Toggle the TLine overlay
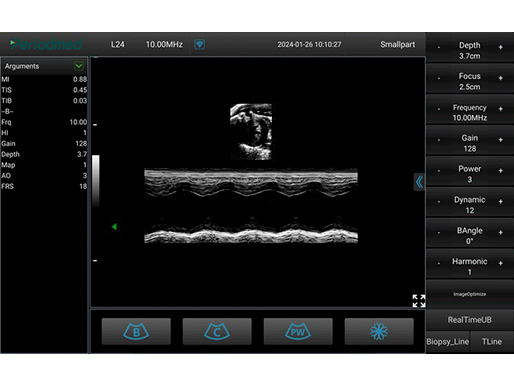Viewport: 514px width, 386px height. [492, 342]
